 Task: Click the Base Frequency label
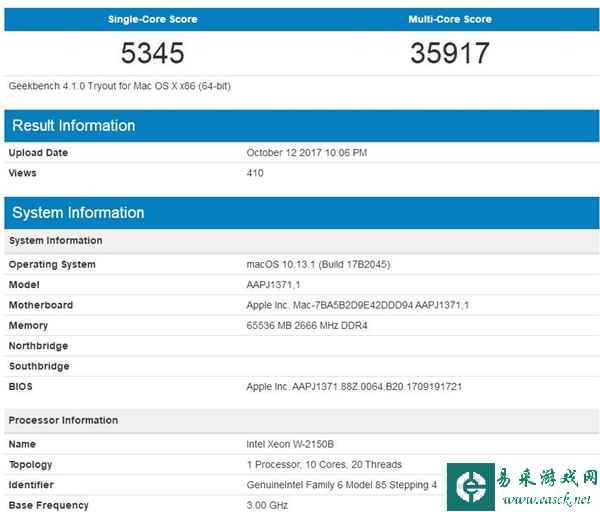pyautogui.click(x=49, y=505)
